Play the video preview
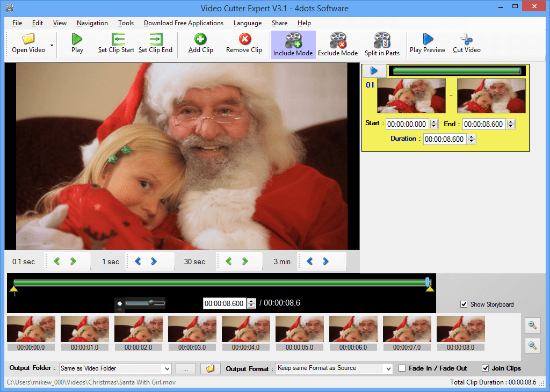 427,44
